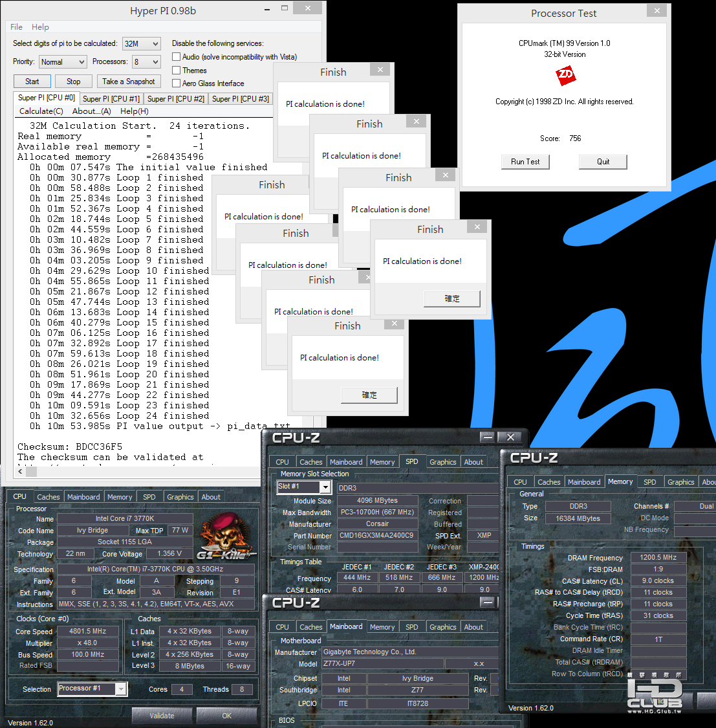
Task: Open Graphics tab in CPU-Z CPU window
Action: tap(180, 497)
